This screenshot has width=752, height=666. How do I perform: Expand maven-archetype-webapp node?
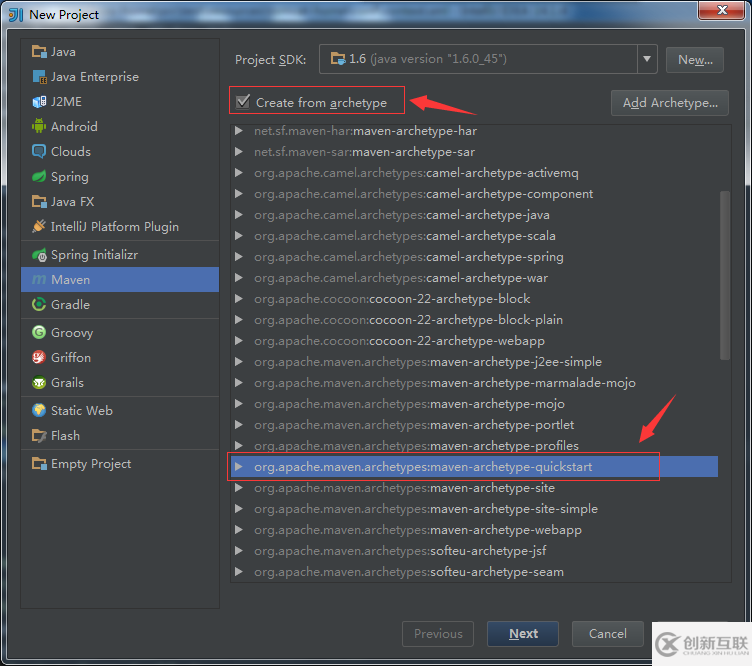239,530
